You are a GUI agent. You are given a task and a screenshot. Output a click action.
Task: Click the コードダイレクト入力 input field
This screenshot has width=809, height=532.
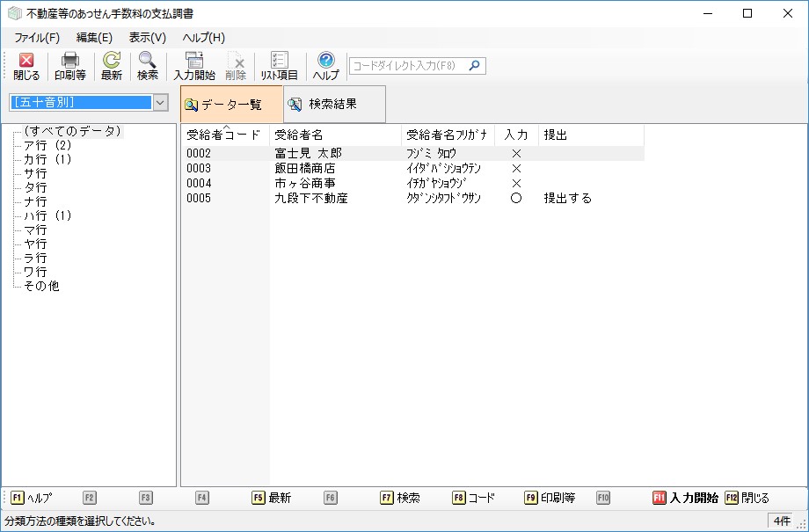click(407, 66)
